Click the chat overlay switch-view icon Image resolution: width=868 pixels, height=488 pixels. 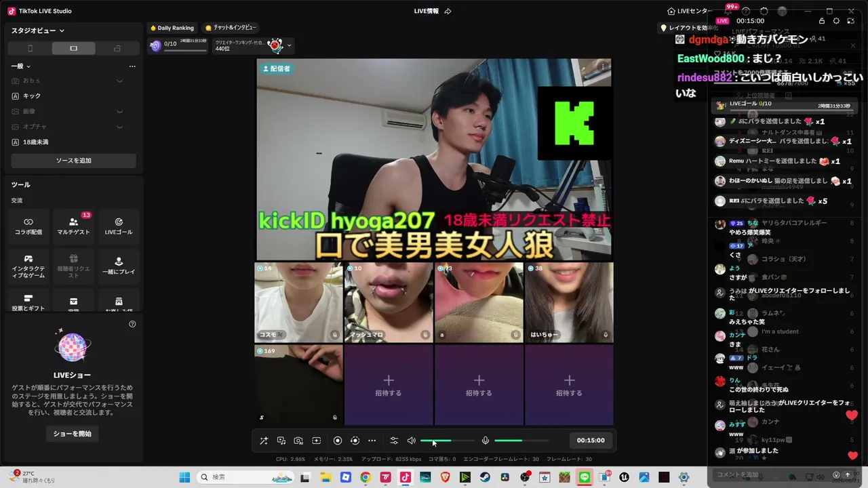851,21
